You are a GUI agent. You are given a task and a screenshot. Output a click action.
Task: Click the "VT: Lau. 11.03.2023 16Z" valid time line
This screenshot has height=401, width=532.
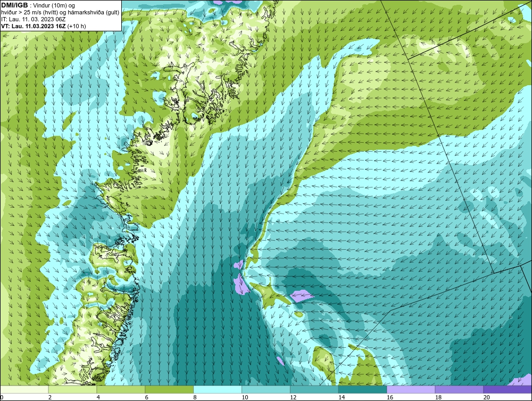coord(34,26)
